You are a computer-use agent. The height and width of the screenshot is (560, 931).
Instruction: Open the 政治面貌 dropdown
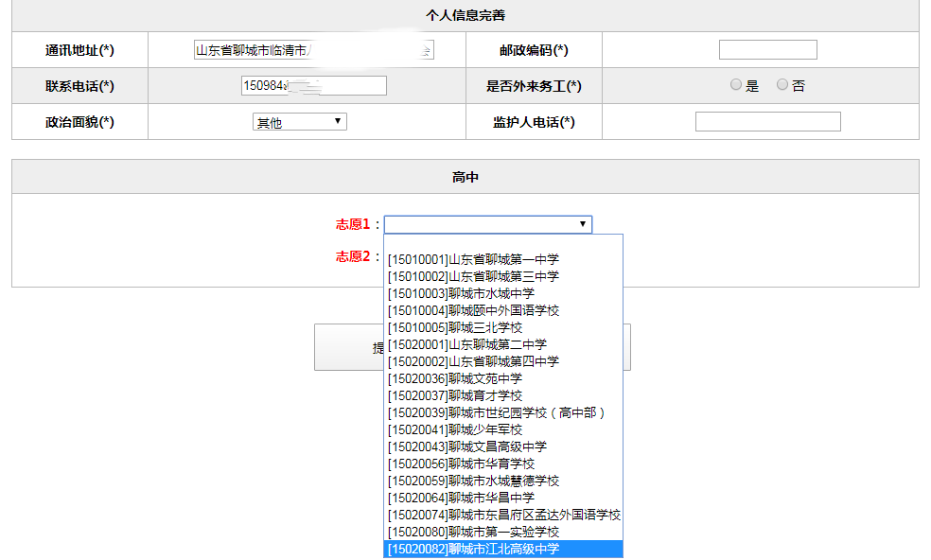[x=299, y=121]
